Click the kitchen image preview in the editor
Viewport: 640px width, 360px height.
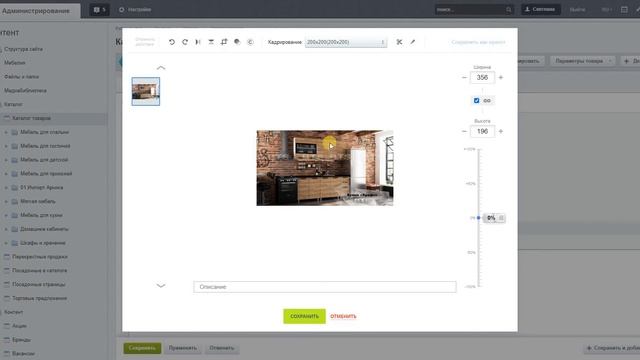pyautogui.click(x=325, y=168)
